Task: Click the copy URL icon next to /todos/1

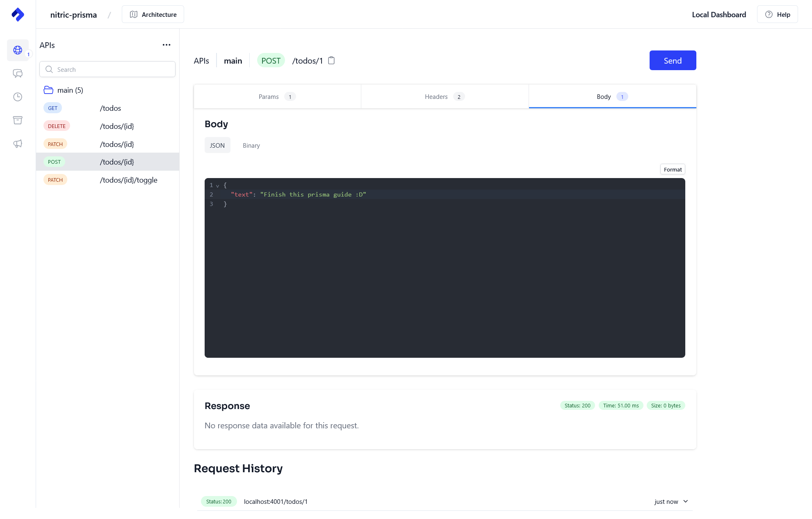Action: [331, 60]
